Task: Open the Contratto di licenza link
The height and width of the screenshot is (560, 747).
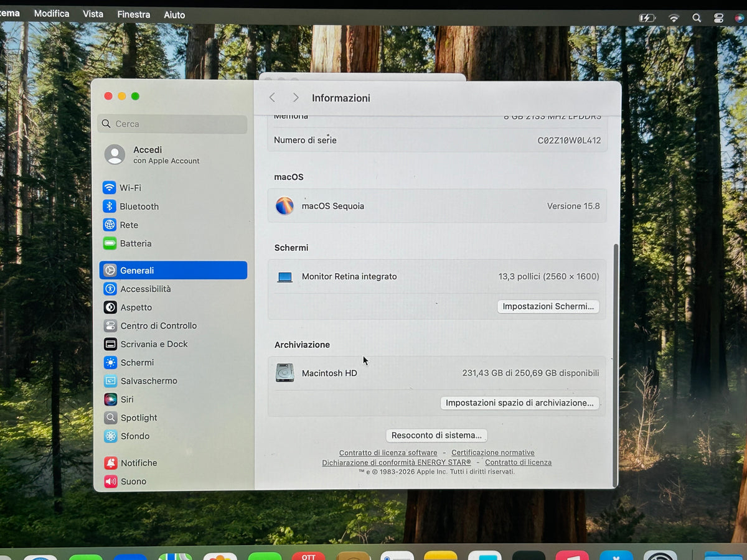Action: coord(518,462)
